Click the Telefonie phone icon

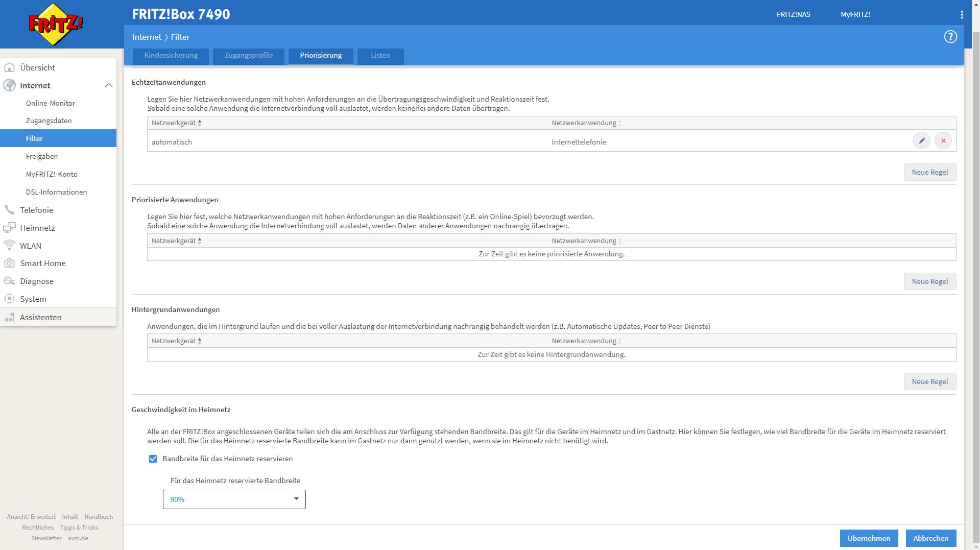point(9,210)
